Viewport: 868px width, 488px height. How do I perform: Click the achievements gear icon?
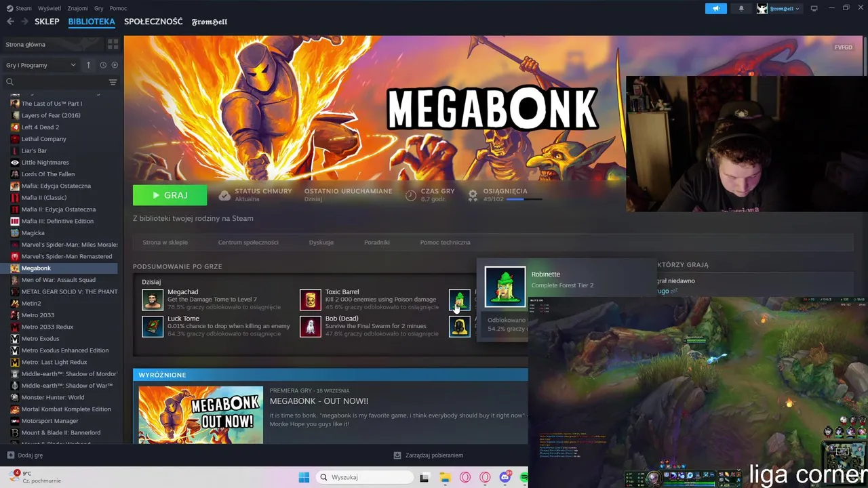(473, 195)
